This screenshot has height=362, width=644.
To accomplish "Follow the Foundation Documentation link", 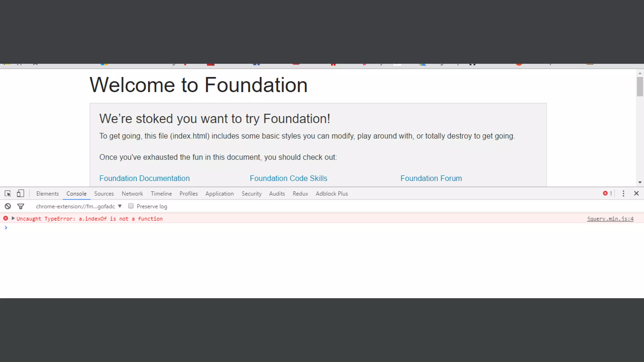I will click(144, 178).
